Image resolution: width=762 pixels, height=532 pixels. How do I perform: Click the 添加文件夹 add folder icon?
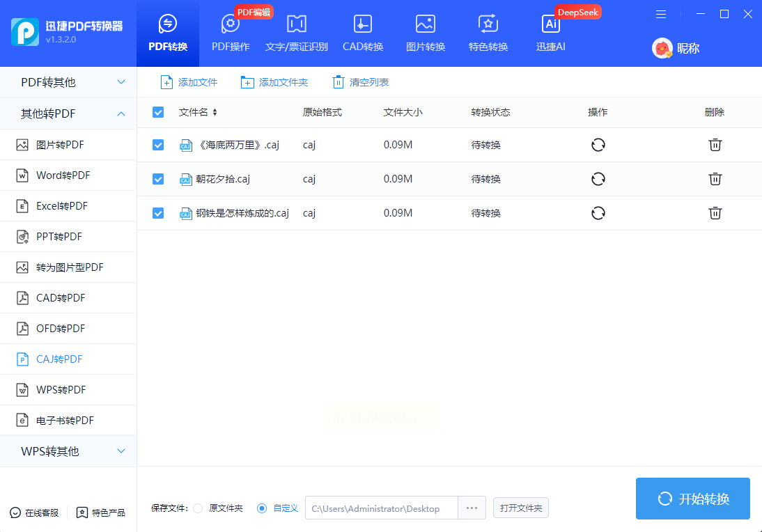247,82
